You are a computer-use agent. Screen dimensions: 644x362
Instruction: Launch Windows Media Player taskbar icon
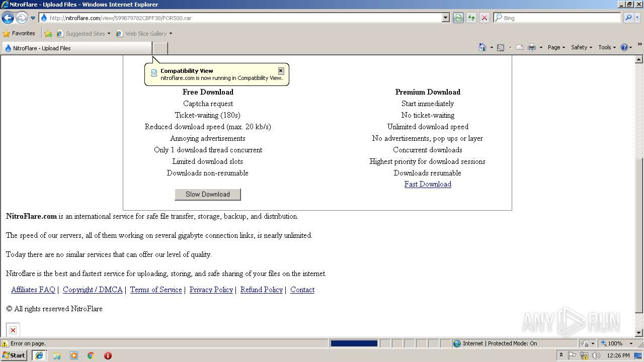pyautogui.click(x=74, y=355)
